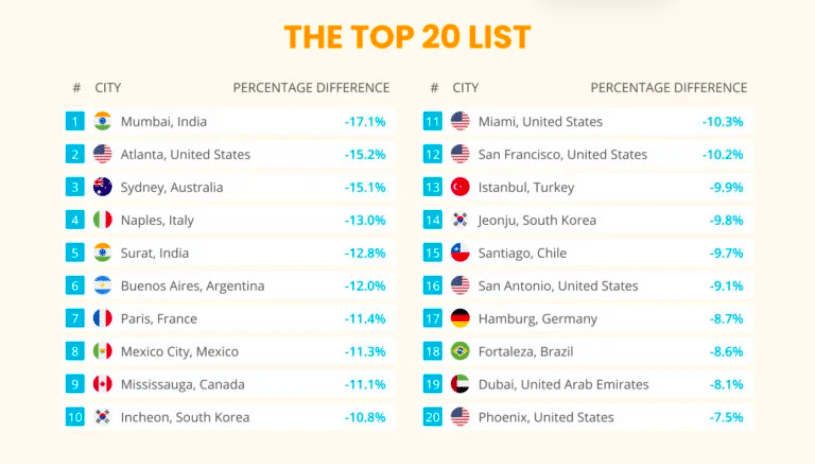Click the France flag next to Paris

pyautogui.click(x=103, y=319)
